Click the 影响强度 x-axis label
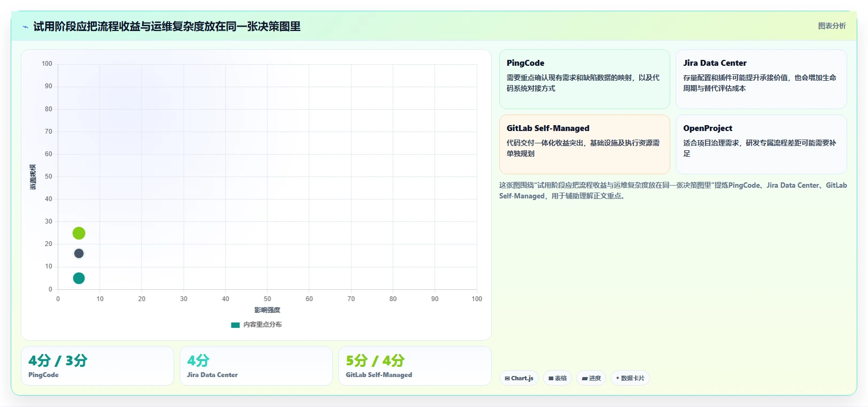868x407 pixels. tap(267, 310)
